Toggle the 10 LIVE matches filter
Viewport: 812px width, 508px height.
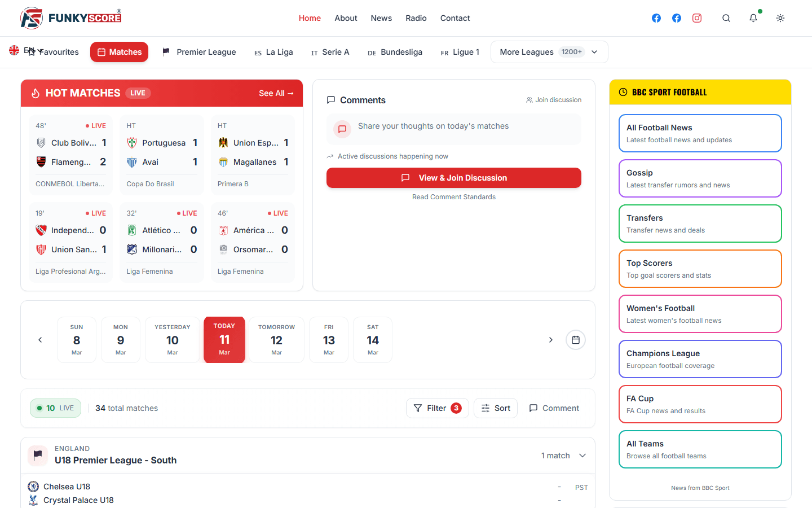tap(55, 408)
